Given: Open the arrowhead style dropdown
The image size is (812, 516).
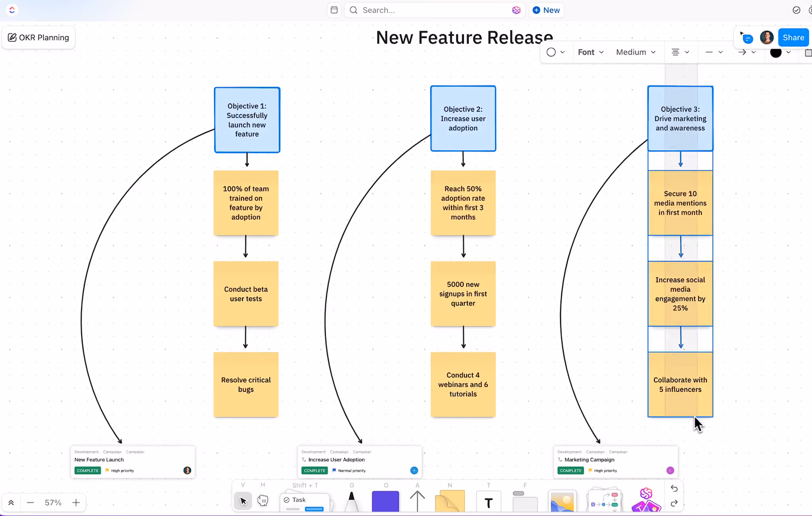Looking at the screenshot, I should point(747,52).
